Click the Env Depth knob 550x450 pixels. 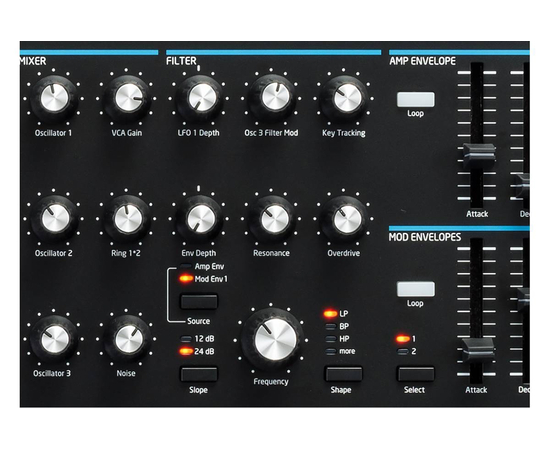pyautogui.click(x=199, y=219)
